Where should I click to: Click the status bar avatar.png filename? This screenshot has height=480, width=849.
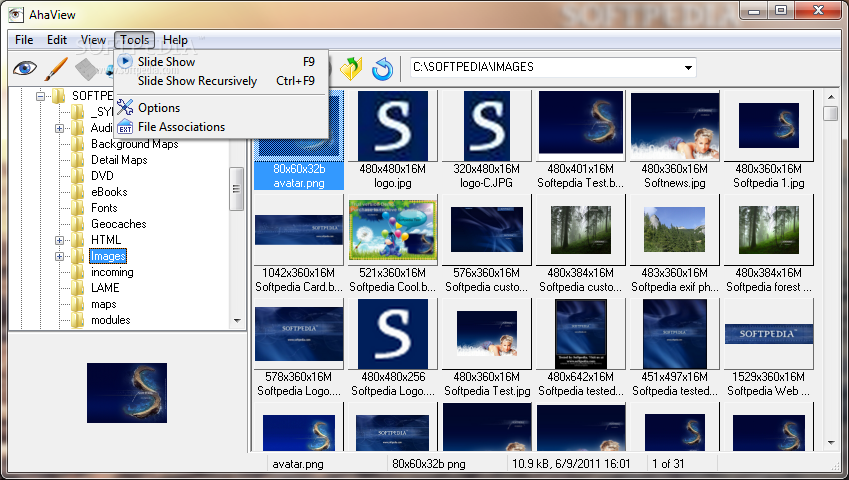click(x=298, y=464)
